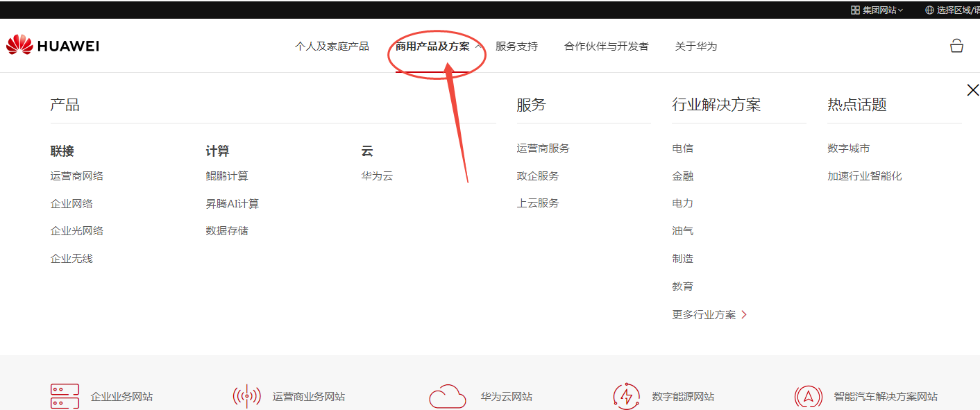Click the 产品 section heading
Image resolution: width=980 pixels, height=410 pixels.
65,105
